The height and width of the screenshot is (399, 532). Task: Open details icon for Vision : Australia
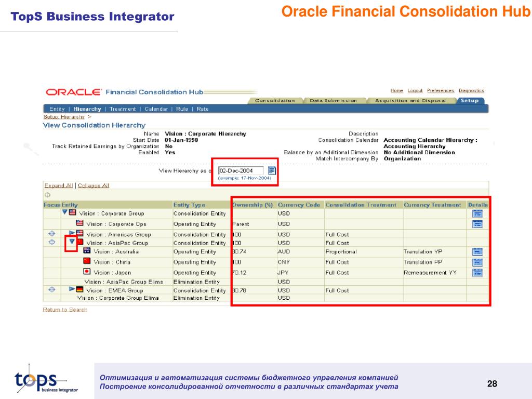(x=477, y=252)
